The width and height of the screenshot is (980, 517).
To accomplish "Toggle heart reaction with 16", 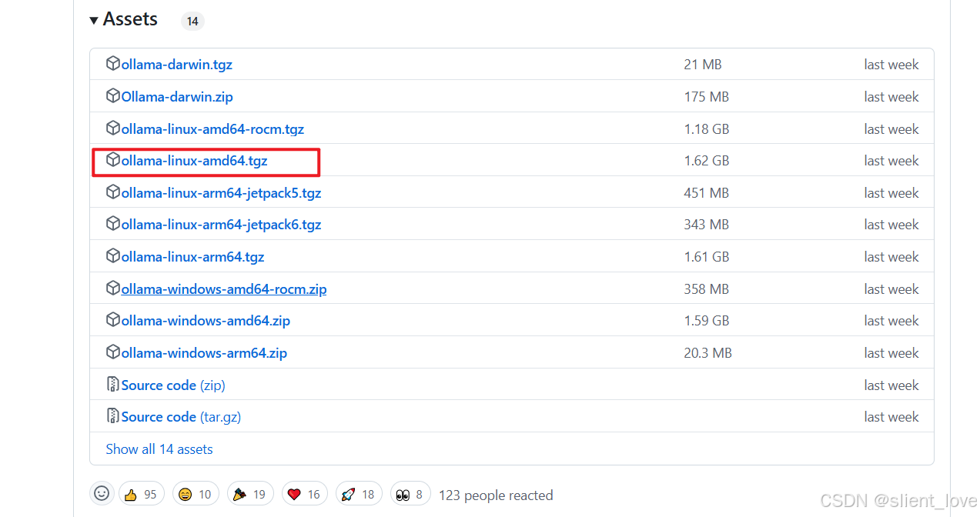I will pos(305,494).
